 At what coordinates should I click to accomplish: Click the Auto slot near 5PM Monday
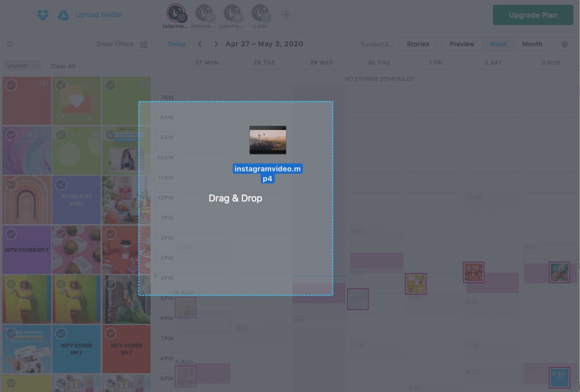(184, 292)
